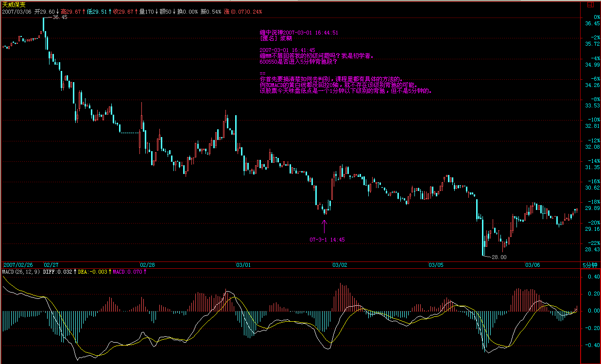
Task: Click the red panel layout icon at top right
Action: [590, 5]
